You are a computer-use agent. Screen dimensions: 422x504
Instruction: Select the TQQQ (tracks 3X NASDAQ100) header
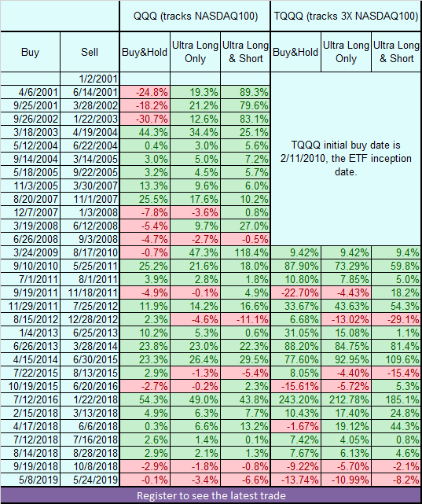(347, 16)
